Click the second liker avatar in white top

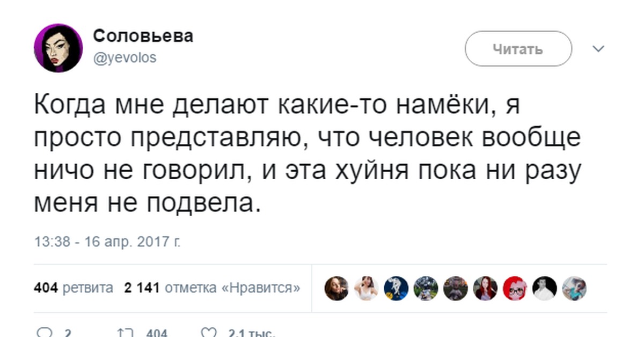click(367, 289)
